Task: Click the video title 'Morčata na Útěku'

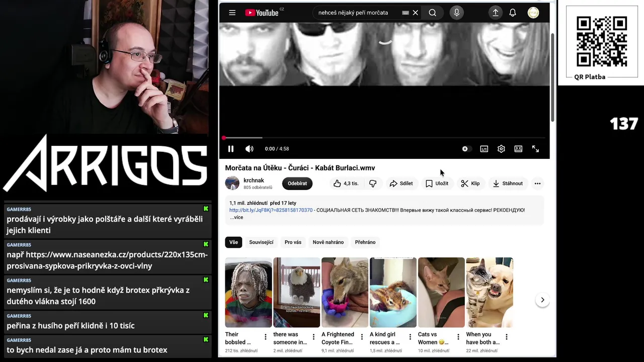Action: 300,168
